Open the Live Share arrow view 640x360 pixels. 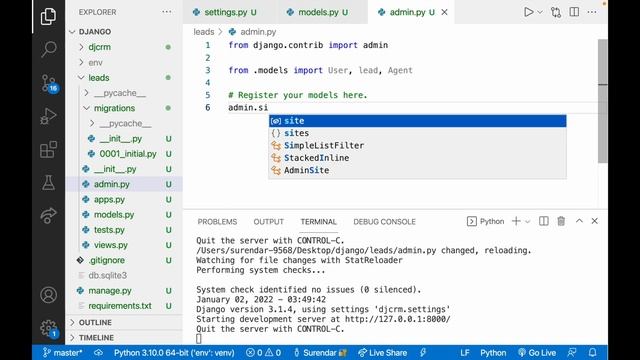[x=48, y=215]
